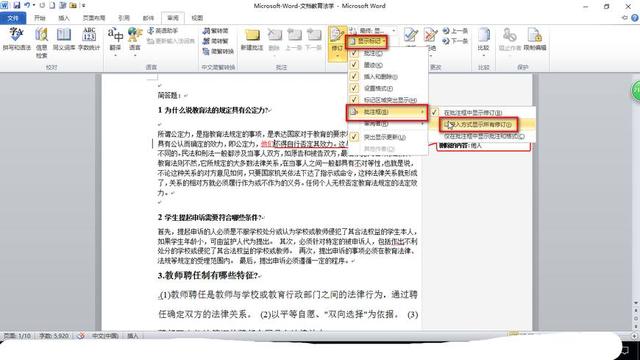This screenshot has width=640, height=360.
Task: Click the deleted content revision balloon (删除的内容)
Action: click(484, 146)
